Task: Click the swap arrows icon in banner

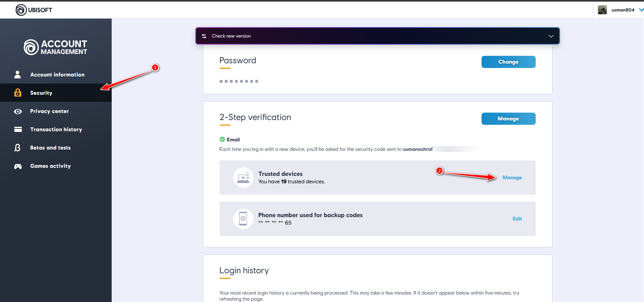Action: coord(204,36)
